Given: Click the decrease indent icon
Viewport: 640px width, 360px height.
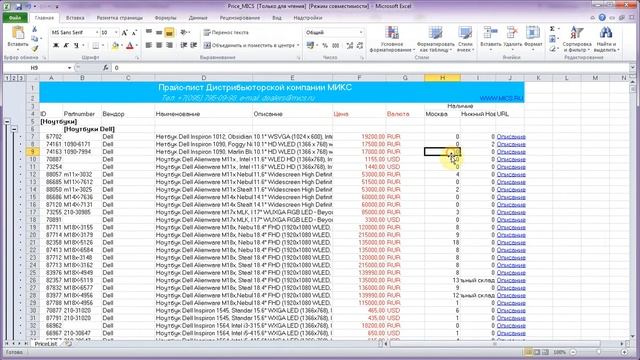Looking at the screenshot, I should pos(184,45).
